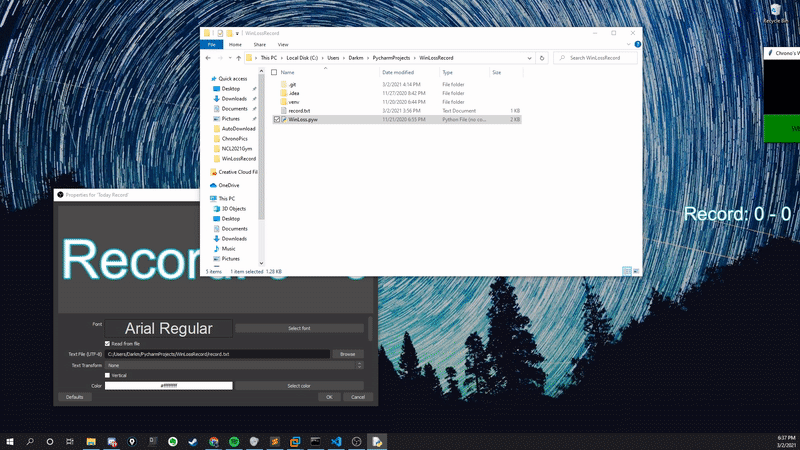Click the Text File path field

tap(217, 354)
